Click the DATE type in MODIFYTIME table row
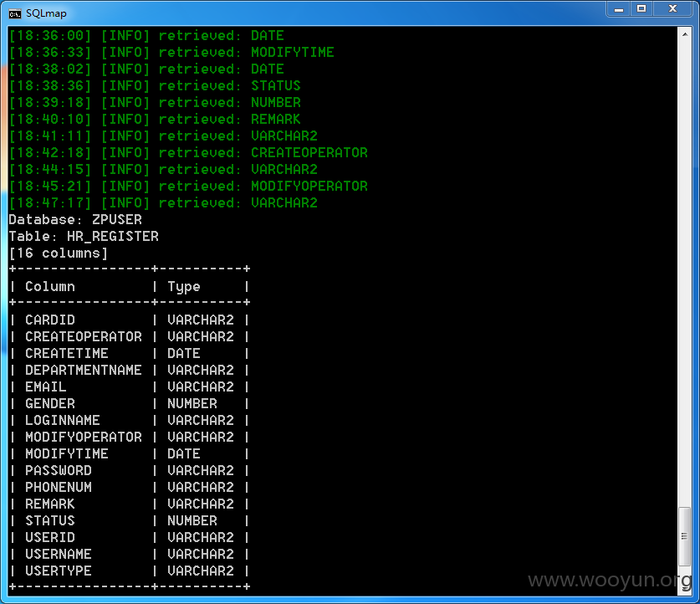 (183, 454)
